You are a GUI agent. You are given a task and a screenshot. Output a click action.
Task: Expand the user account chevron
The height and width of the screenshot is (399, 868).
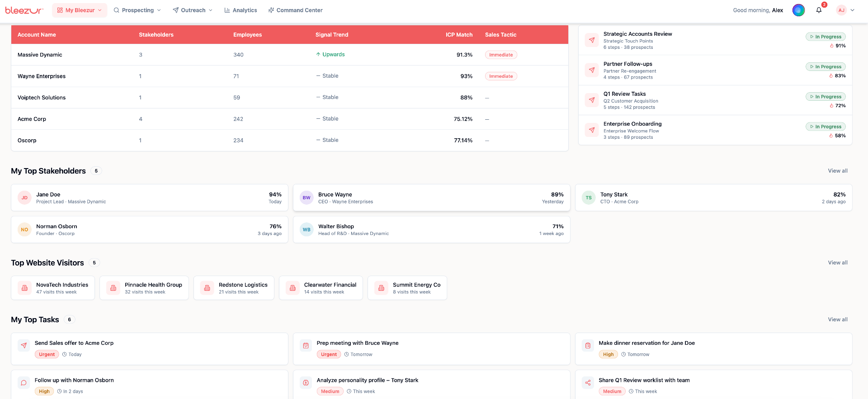(853, 10)
